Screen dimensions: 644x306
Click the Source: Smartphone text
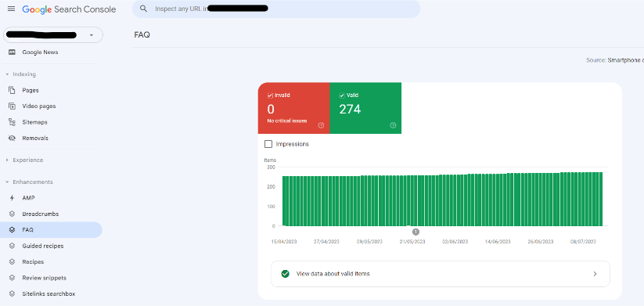(x=615, y=60)
